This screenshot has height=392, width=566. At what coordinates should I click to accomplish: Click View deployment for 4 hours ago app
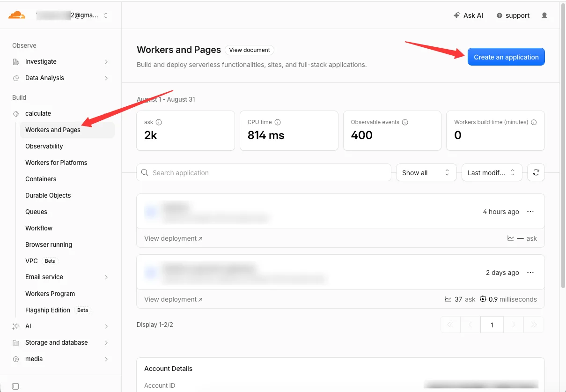pyautogui.click(x=173, y=238)
